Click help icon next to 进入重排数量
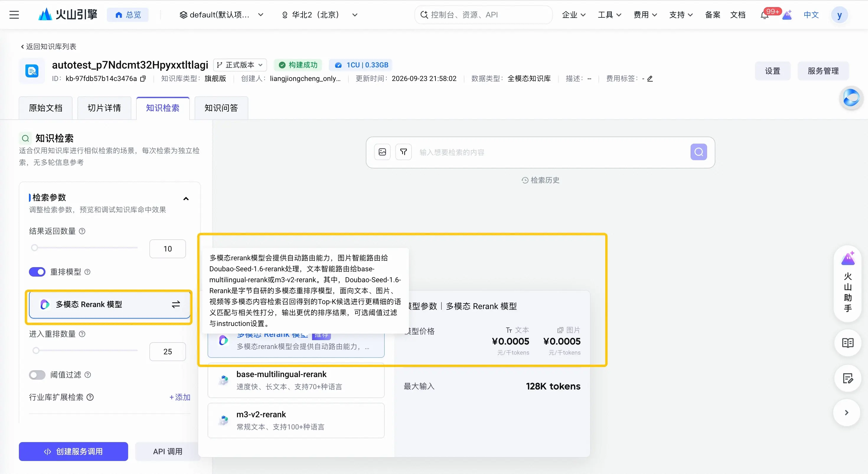This screenshot has width=868, height=474. [x=82, y=334]
